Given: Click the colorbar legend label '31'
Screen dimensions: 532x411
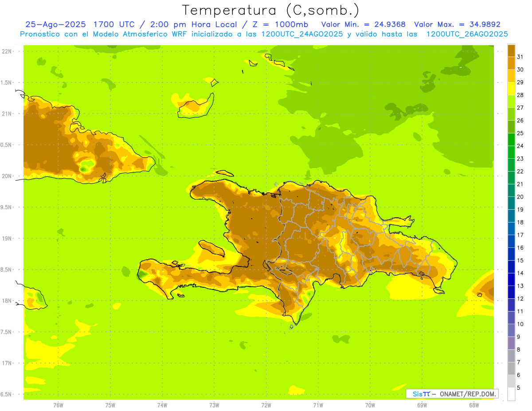Looking at the screenshot, I should (520, 57).
